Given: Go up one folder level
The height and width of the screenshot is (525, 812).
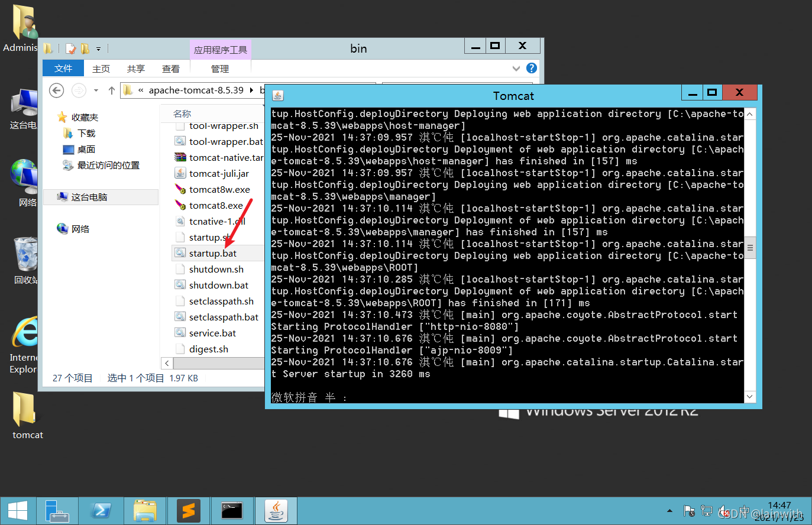Looking at the screenshot, I should point(112,90).
